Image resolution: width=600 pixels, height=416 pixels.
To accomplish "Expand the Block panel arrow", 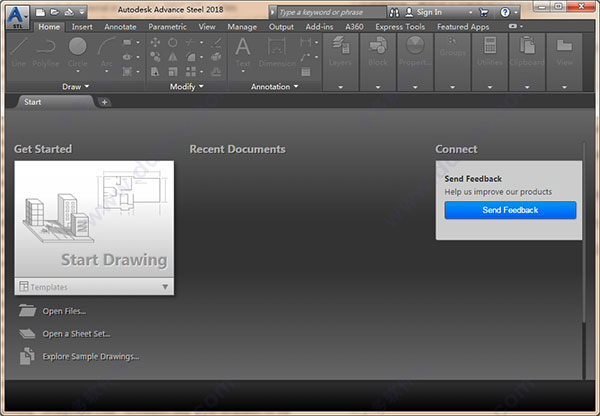I will click(378, 87).
